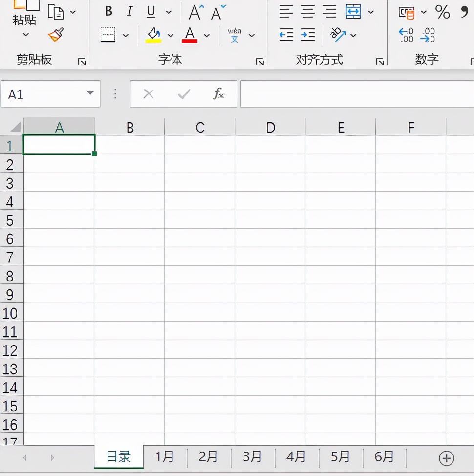Click the cell borders icon
Viewport: 474px width, 476px height.
point(108,35)
